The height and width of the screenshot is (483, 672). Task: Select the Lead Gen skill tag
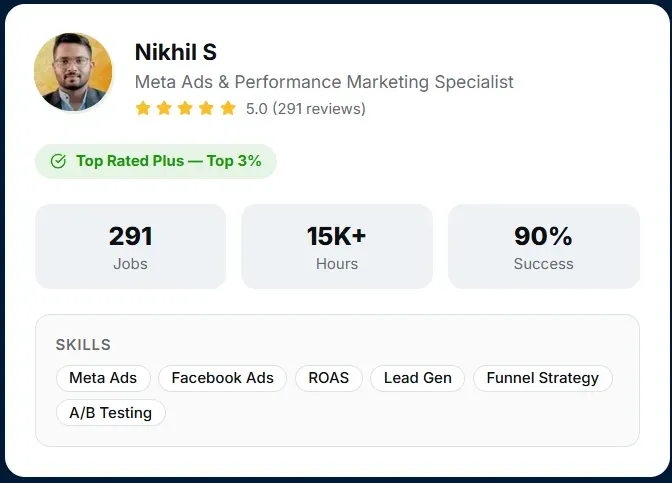click(x=417, y=378)
